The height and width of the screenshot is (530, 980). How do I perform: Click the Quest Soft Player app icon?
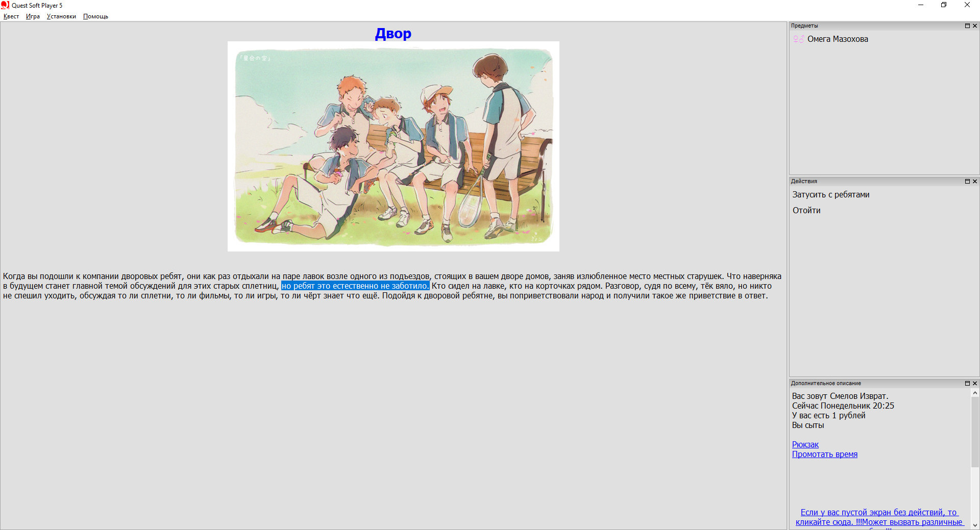pos(5,5)
